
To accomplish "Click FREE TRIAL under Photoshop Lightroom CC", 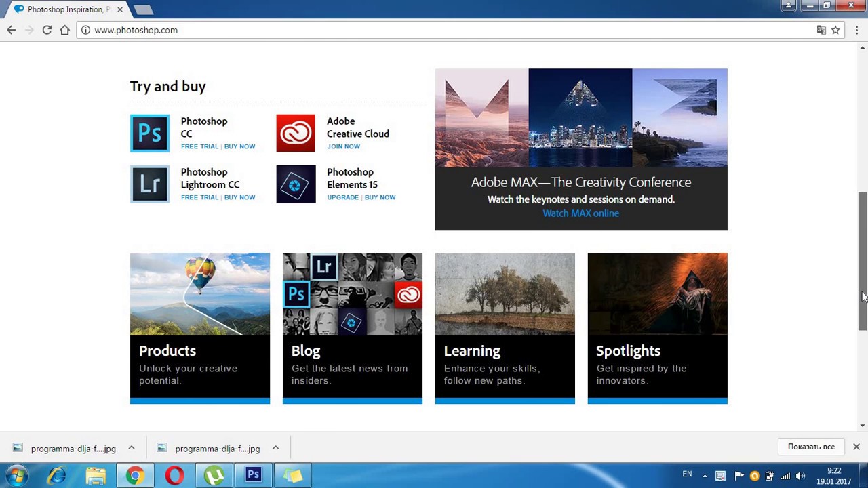I will point(199,197).
